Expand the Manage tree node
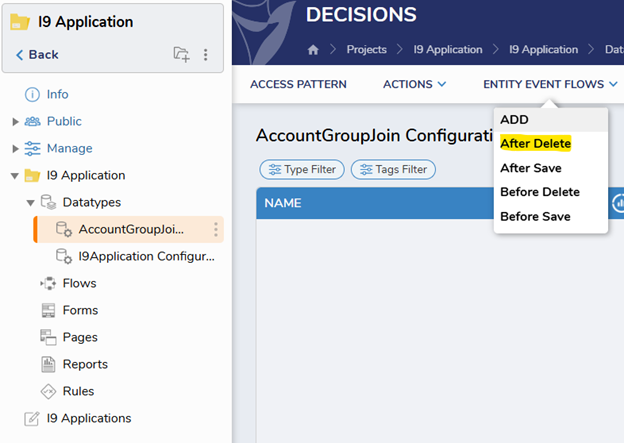This screenshot has height=443, width=624. (x=15, y=149)
